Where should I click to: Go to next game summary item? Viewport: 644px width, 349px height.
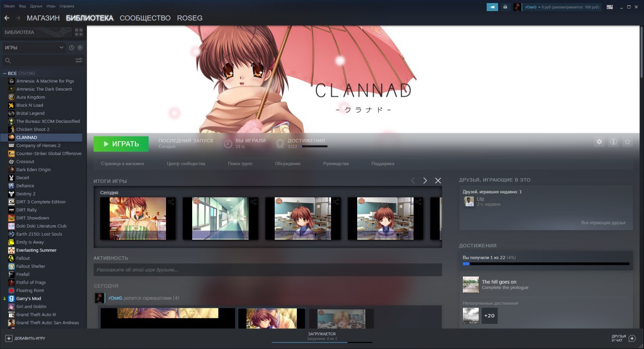tap(425, 180)
